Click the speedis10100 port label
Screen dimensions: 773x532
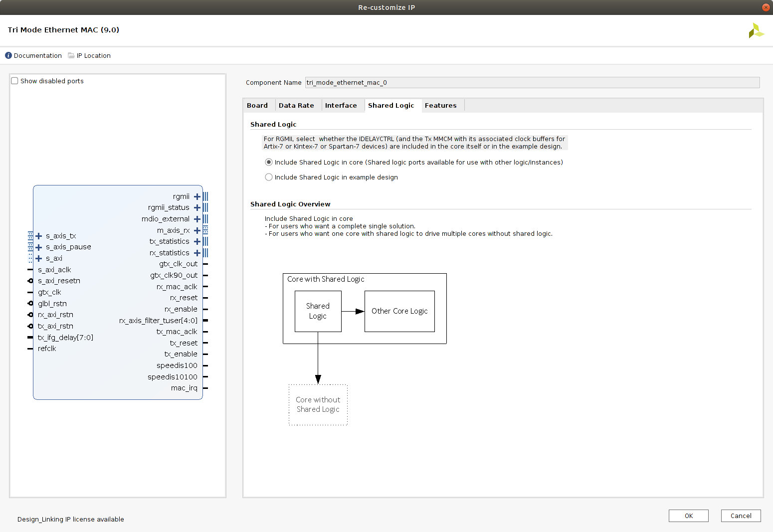[x=173, y=377]
